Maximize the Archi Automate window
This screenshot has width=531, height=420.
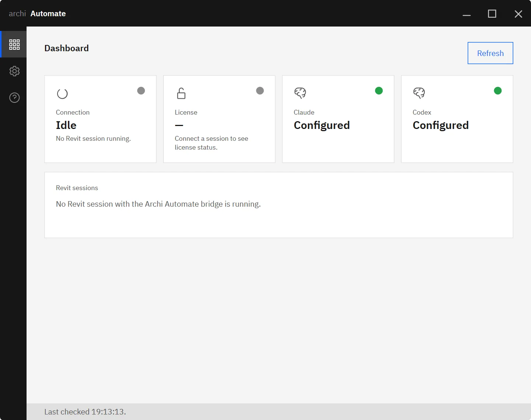(492, 14)
